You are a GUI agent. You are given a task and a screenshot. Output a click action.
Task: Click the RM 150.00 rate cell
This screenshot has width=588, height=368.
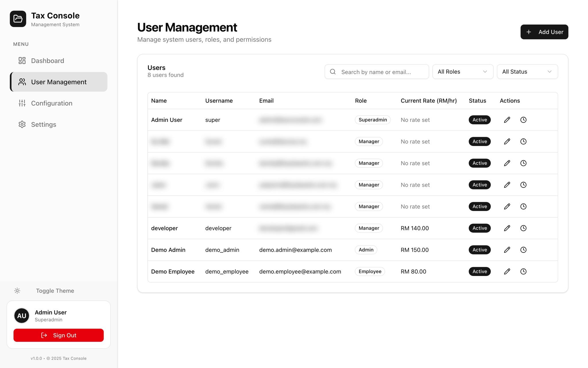tap(415, 250)
